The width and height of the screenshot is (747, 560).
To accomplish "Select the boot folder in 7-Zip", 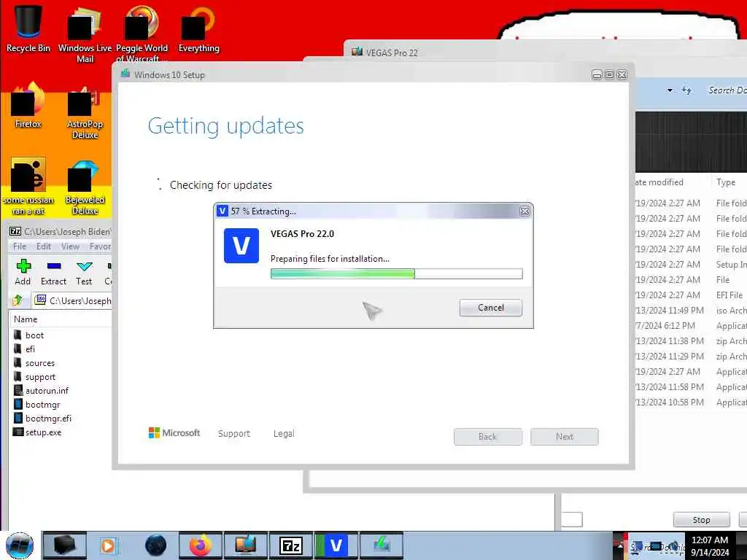I will [34, 335].
